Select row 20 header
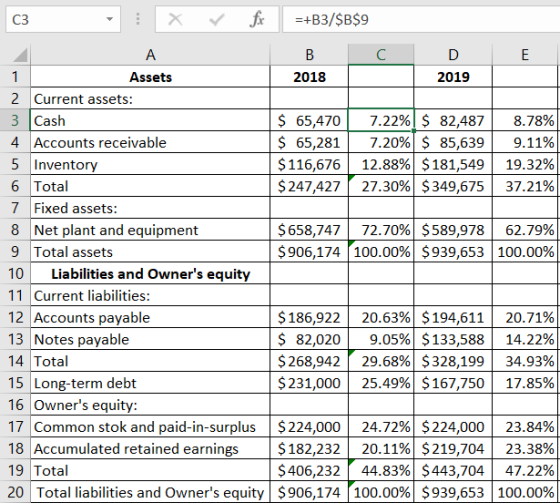Image resolution: width=560 pixels, height=503 pixels. pos(15,492)
